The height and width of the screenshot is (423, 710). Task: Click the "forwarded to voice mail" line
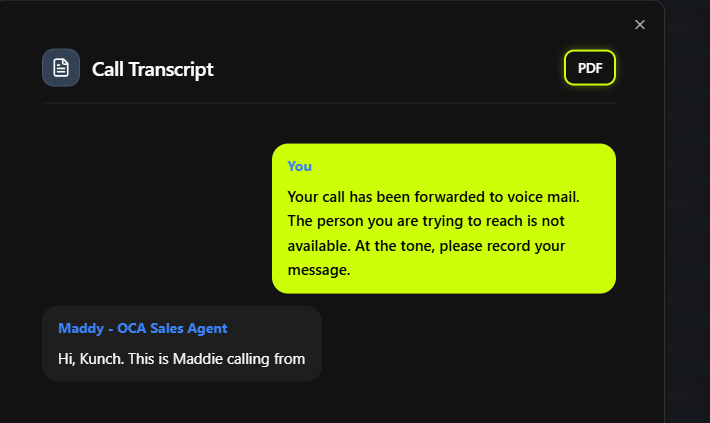[x=433, y=196]
